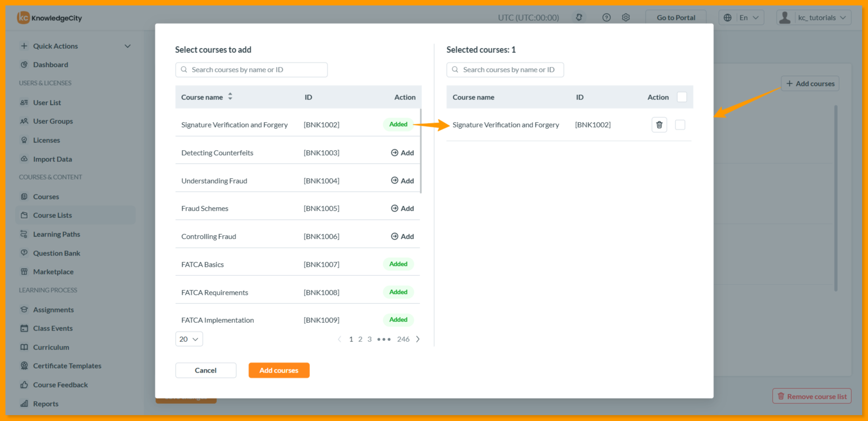This screenshot has height=421, width=868.
Task: Click the orange Add courses button
Action: 279,370
